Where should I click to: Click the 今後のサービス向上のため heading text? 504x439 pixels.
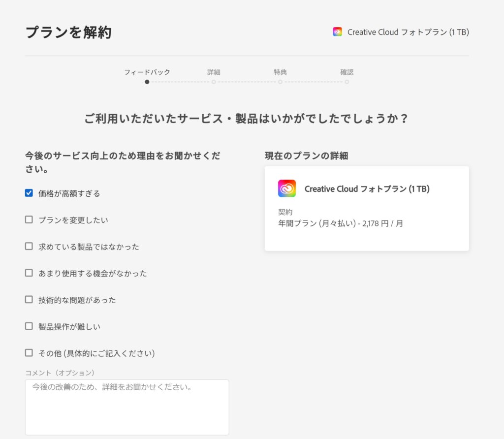tap(123, 162)
